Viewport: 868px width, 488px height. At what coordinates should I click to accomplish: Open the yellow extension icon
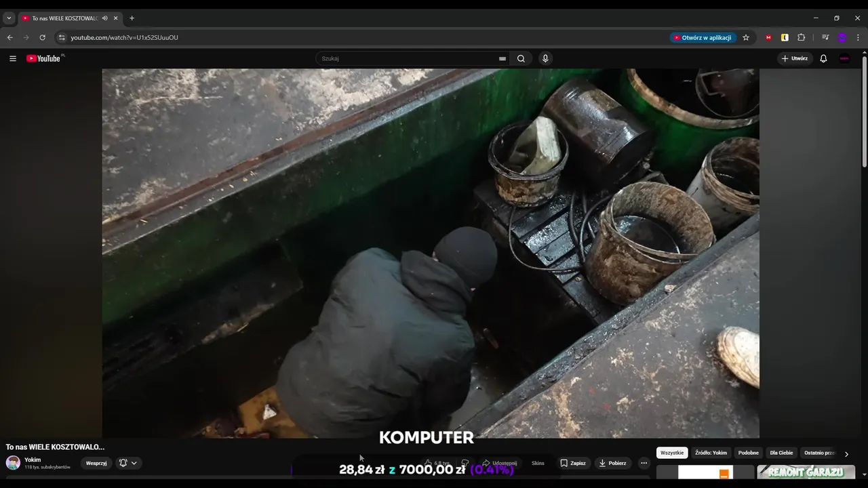tap(785, 37)
